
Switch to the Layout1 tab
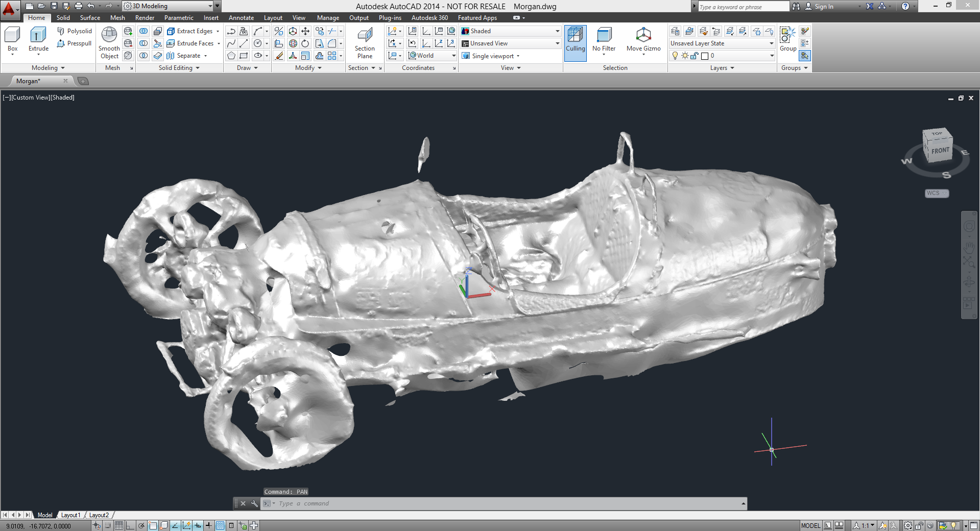(x=70, y=515)
